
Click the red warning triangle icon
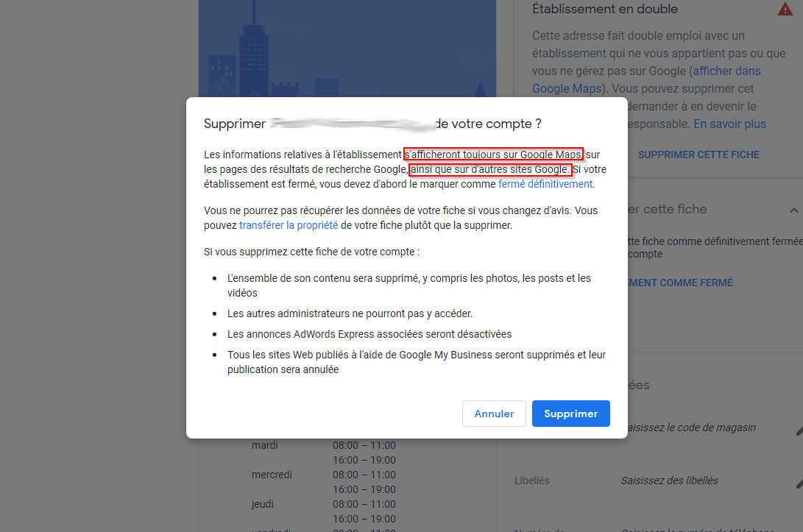pos(785,10)
